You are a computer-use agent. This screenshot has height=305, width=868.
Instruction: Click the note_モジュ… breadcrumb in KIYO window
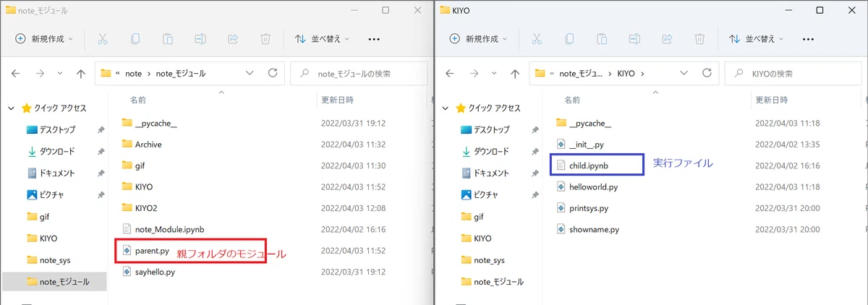click(581, 74)
